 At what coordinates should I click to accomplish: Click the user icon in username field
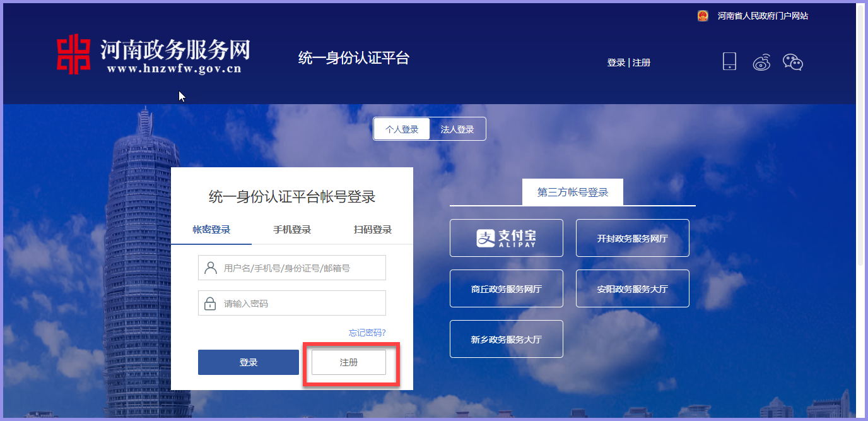(x=211, y=268)
